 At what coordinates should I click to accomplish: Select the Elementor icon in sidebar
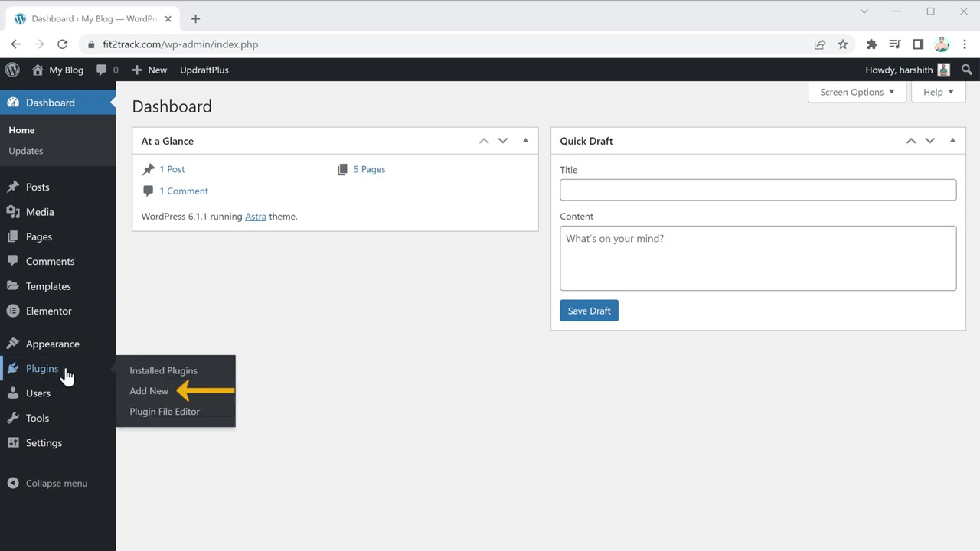[x=13, y=311]
